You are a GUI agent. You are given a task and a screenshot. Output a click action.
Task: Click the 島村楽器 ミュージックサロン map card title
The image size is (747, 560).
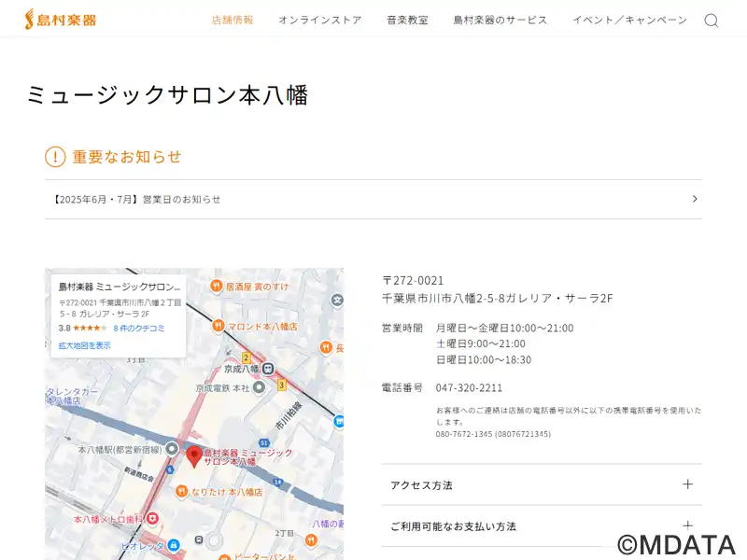click(x=120, y=287)
